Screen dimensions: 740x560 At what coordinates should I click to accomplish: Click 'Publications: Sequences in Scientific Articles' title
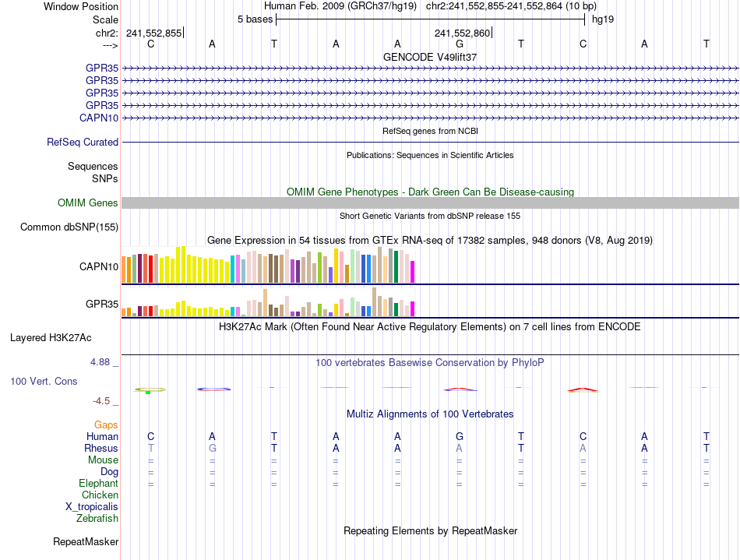point(430,155)
